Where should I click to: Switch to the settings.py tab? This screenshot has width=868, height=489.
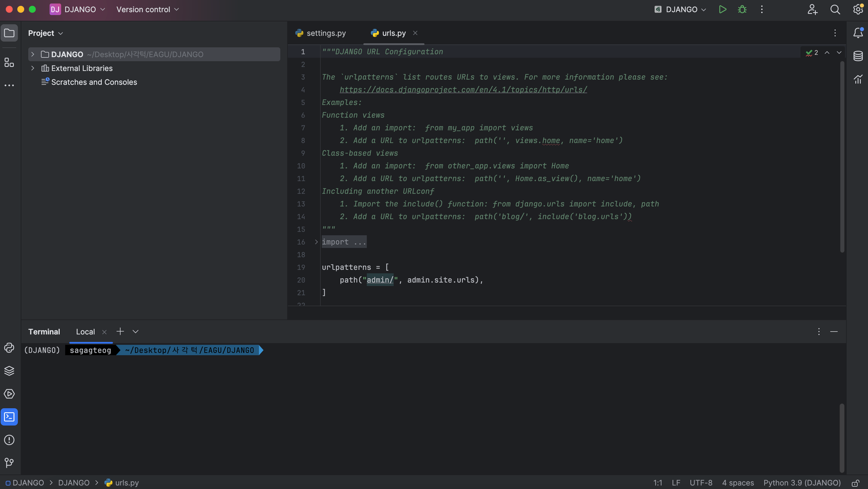(x=326, y=33)
